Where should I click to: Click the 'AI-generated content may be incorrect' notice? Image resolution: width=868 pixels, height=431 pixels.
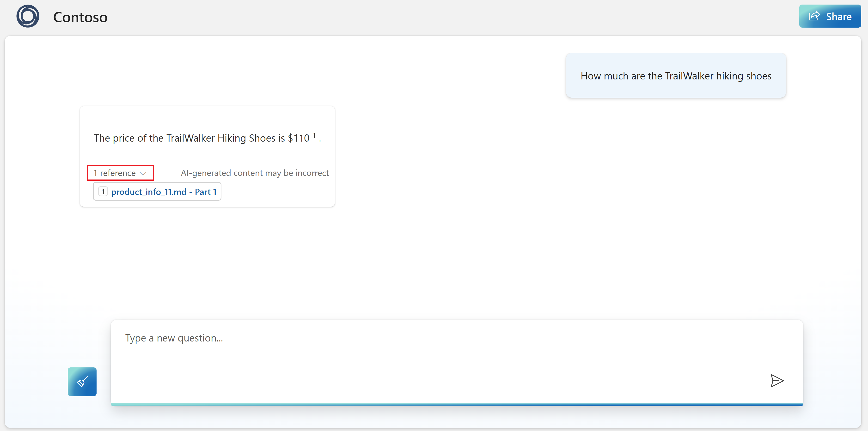(254, 173)
